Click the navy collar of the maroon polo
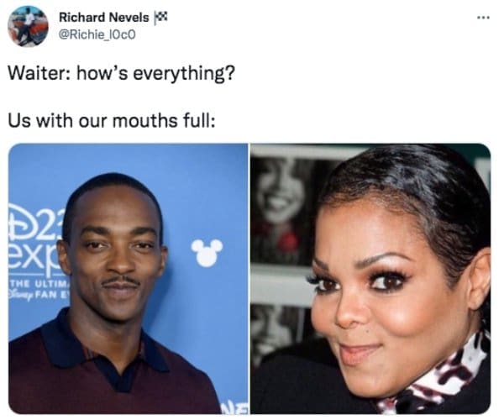 pyautogui.click(x=106, y=349)
